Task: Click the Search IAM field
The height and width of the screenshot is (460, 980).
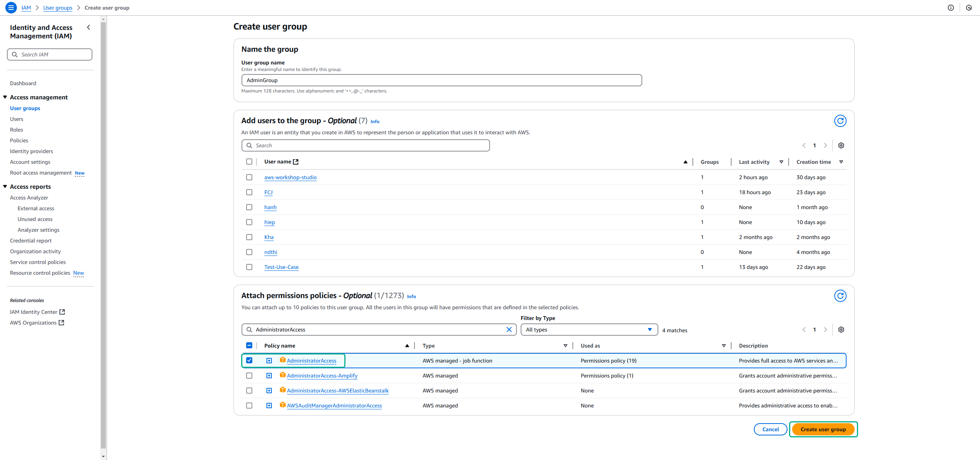Action: pos(49,54)
